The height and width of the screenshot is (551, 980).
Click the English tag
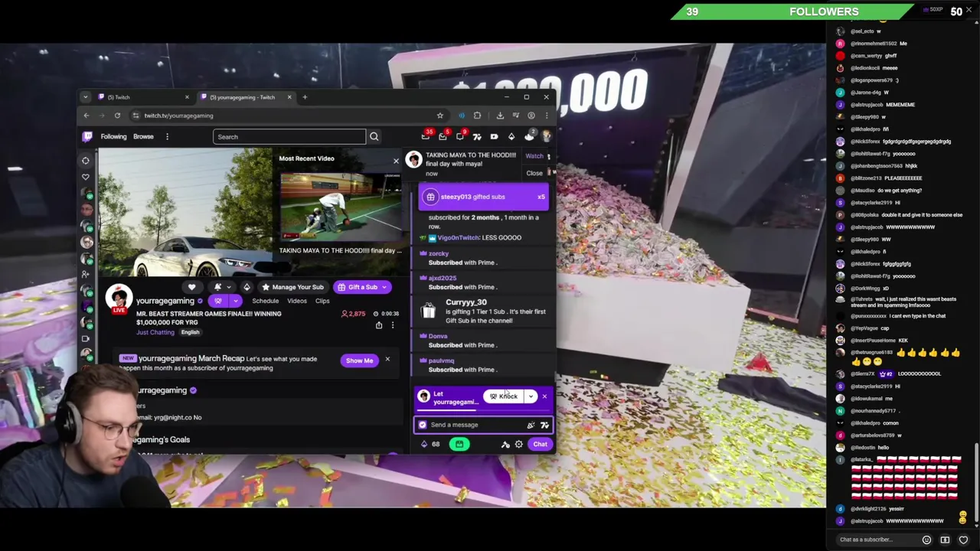[x=190, y=332]
